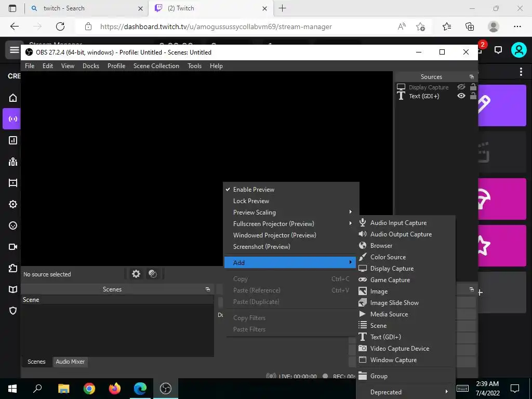Image resolution: width=532 pixels, height=399 pixels.
Task: Show the hidden Display Capture source
Action: click(461, 87)
